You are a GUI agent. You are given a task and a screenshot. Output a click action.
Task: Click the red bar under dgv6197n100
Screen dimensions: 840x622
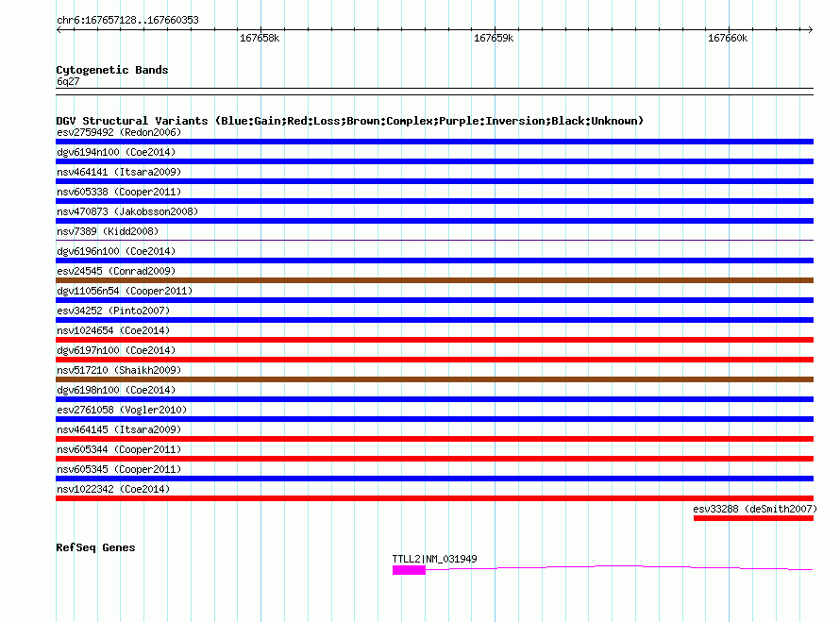point(434,360)
